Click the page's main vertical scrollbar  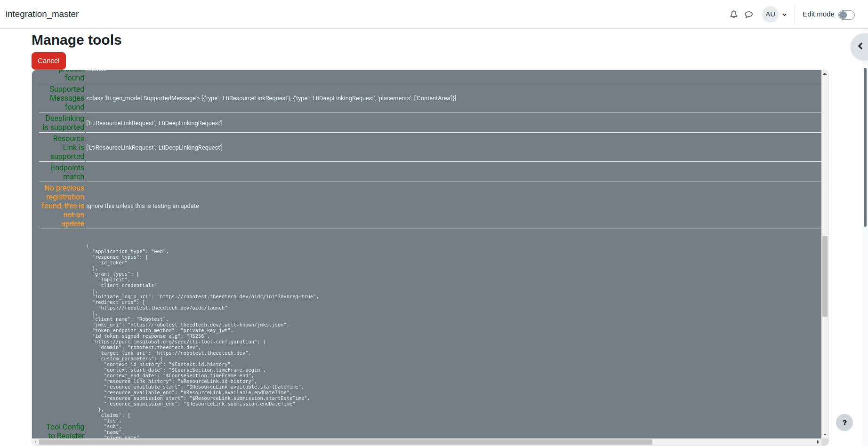865,147
